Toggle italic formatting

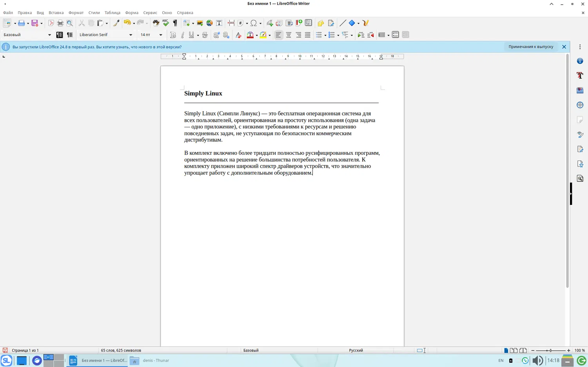182,35
